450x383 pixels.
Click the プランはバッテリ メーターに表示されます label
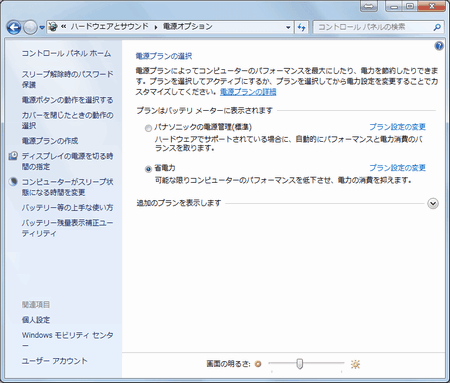(205, 110)
